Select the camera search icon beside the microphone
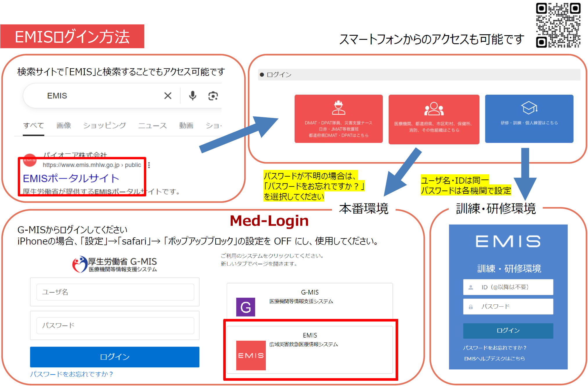The height and width of the screenshot is (386, 588). (213, 96)
